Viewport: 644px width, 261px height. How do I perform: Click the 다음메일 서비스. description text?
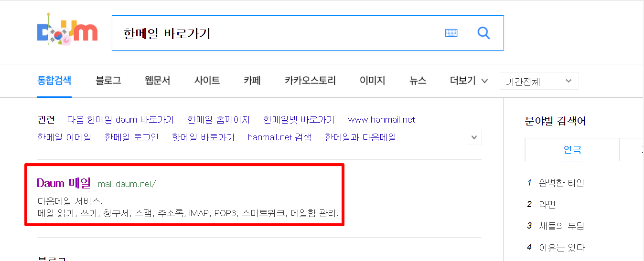click(70, 201)
